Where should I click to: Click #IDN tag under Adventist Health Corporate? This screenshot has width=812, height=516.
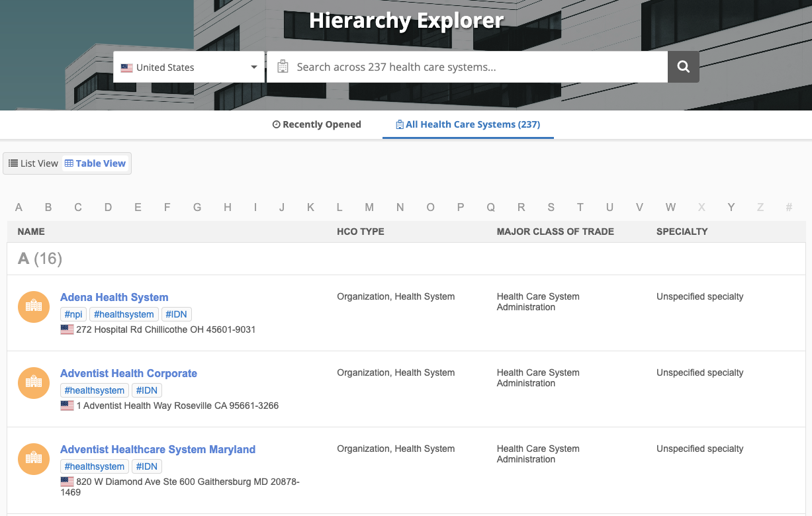(x=147, y=390)
